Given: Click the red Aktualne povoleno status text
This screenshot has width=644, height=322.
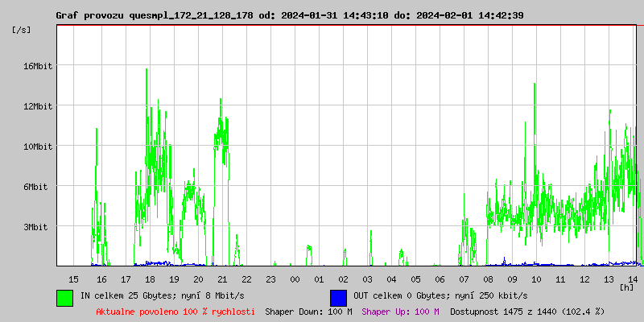Looking at the screenshot, I should 175,312.
